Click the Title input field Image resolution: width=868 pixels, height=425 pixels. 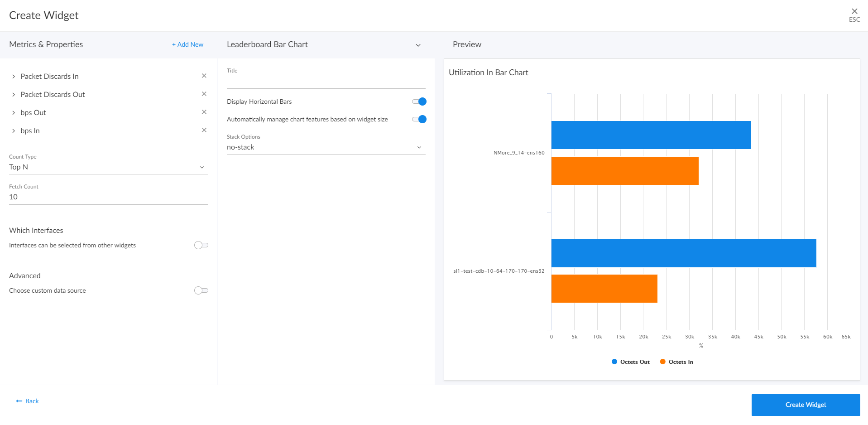coord(326,82)
